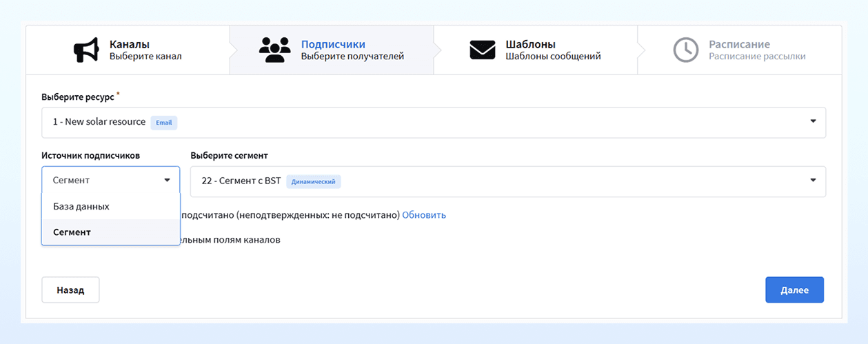Open the segment dropdown '22 - Сегмент с BST'
868x344 pixels.
(x=508, y=181)
